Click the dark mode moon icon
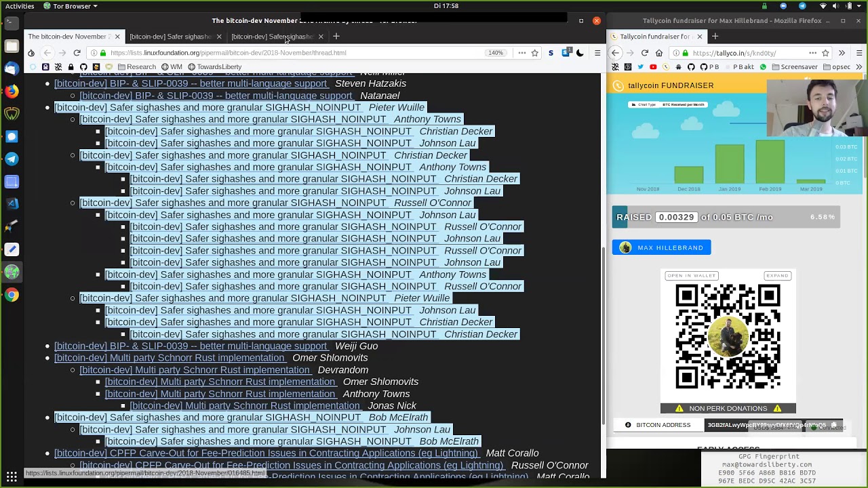This screenshot has width=868, height=488. pyautogui.click(x=580, y=53)
